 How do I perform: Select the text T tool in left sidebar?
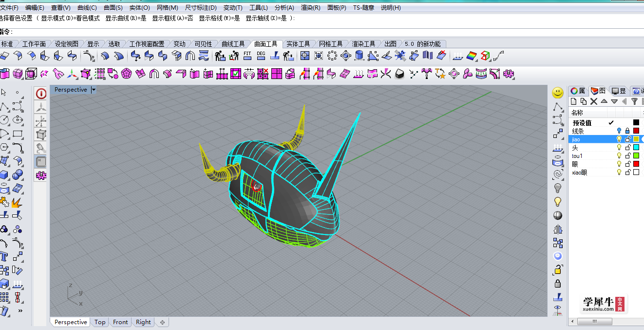click(x=4, y=256)
